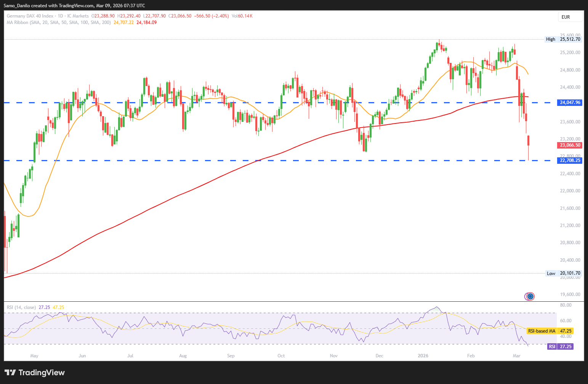The height and width of the screenshot is (384, 588).
Task: Click the purple RSI 27.25 value label
Action: (560, 346)
